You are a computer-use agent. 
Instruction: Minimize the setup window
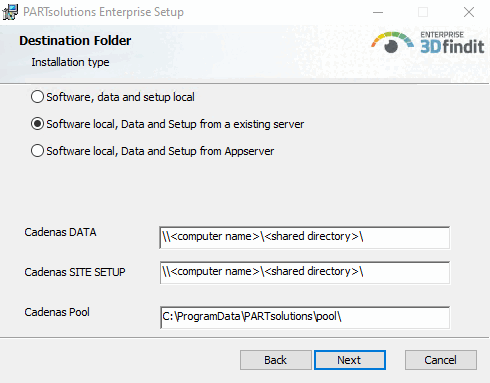[378, 12]
